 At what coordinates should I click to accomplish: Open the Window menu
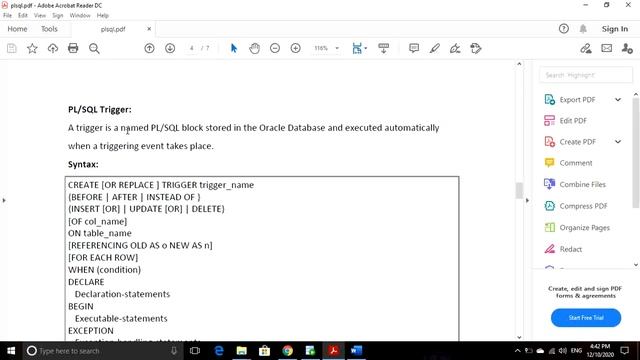pyautogui.click(x=80, y=16)
